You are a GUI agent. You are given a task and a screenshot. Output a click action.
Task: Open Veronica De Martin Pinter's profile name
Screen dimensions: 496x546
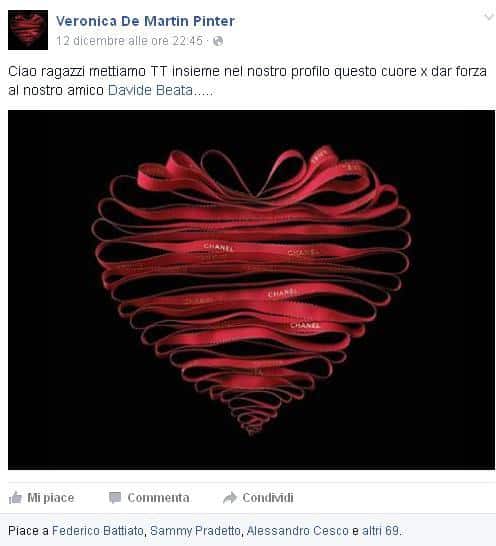(x=145, y=21)
